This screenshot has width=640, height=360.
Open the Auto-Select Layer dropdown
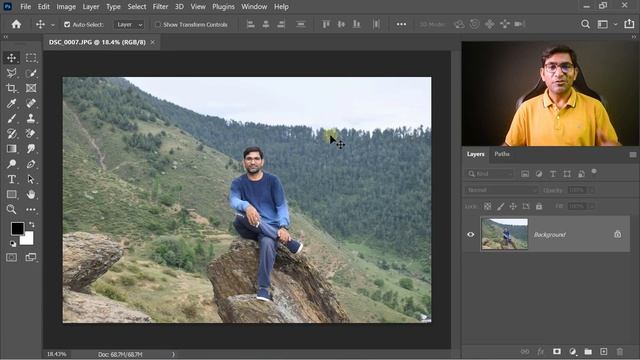pos(129,24)
